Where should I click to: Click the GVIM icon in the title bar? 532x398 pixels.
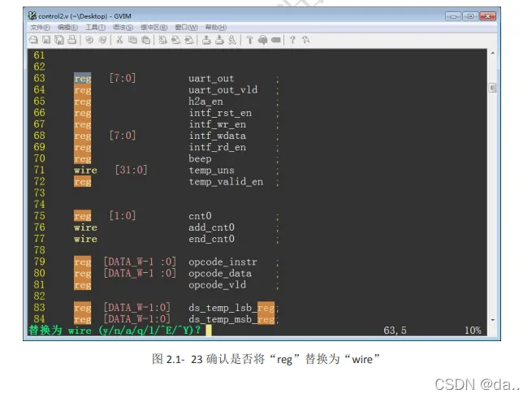pyautogui.click(x=32, y=15)
